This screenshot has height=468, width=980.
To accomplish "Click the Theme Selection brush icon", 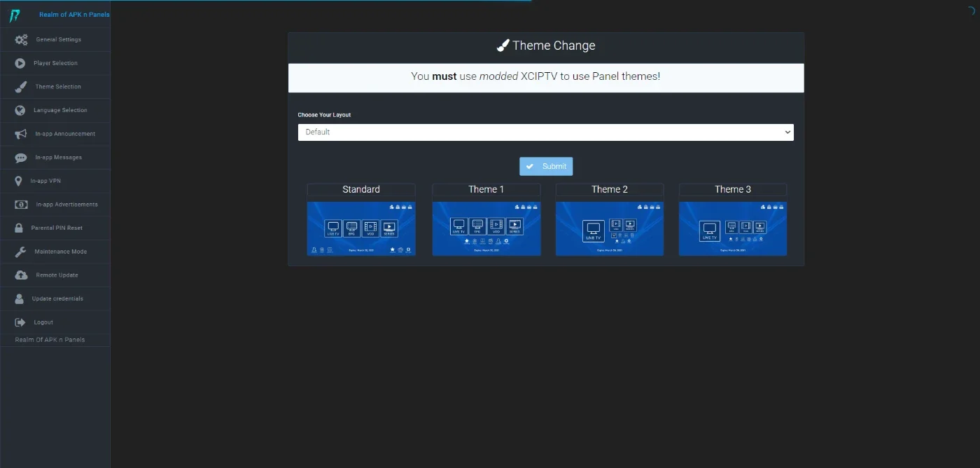I will pos(22,87).
